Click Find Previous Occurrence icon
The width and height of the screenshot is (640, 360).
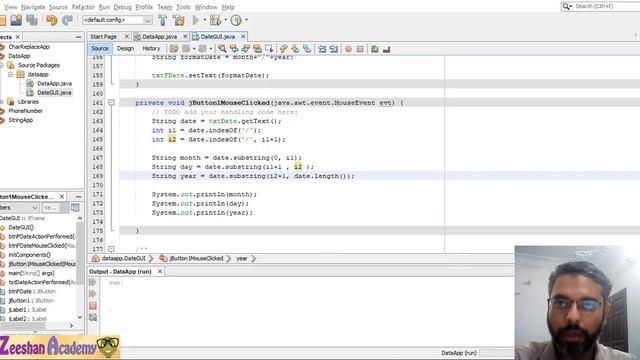click(234, 49)
